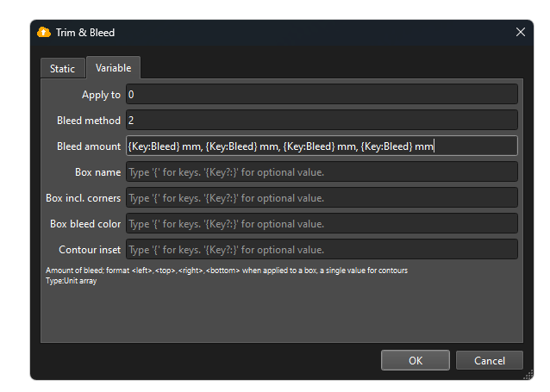Click the resize grip in dialog corner
This screenshot has height=392, width=550.
(x=528, y=375)
